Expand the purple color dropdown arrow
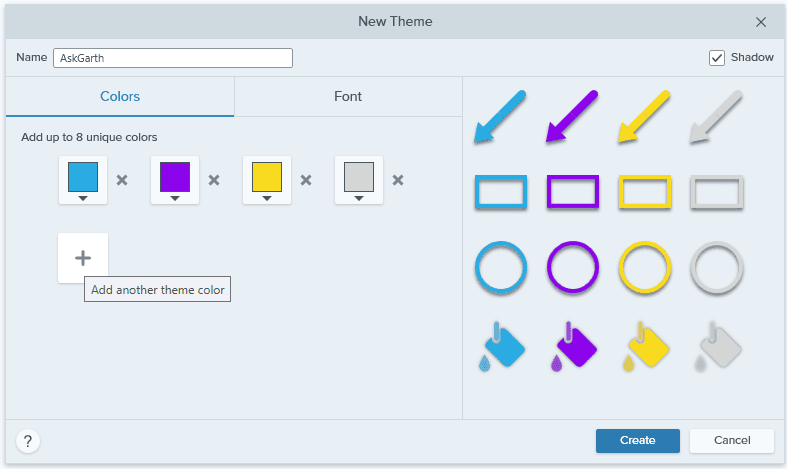 click(x=175, y=199)
